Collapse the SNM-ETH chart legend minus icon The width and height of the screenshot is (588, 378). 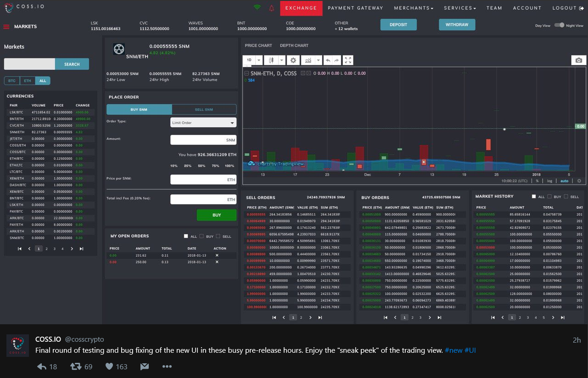(x=246, y=73)
